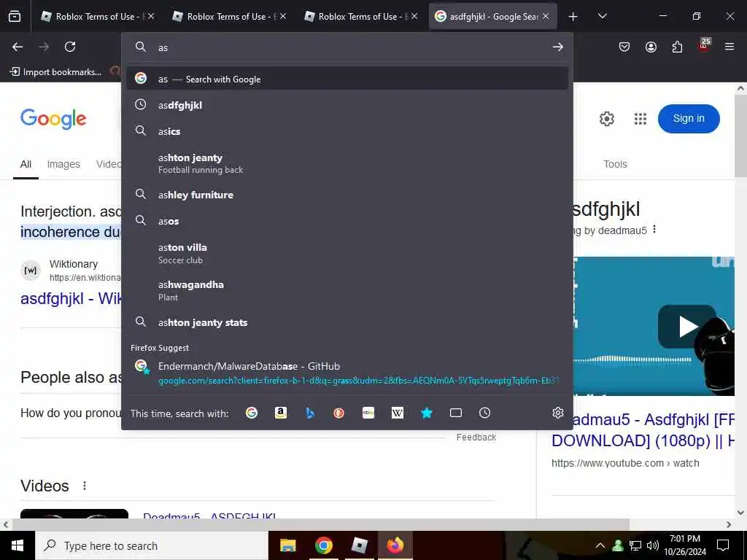Go back to previous page

[18, 47]
